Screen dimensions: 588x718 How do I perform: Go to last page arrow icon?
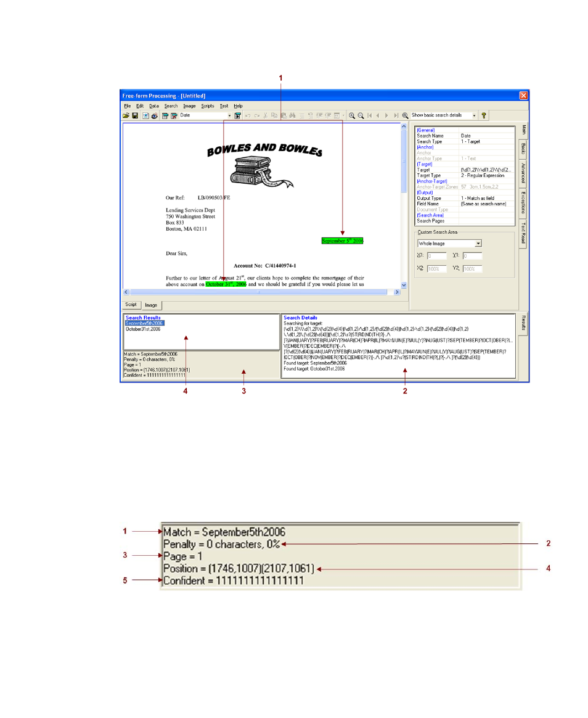pyautogui.click(x=396, y=116)
